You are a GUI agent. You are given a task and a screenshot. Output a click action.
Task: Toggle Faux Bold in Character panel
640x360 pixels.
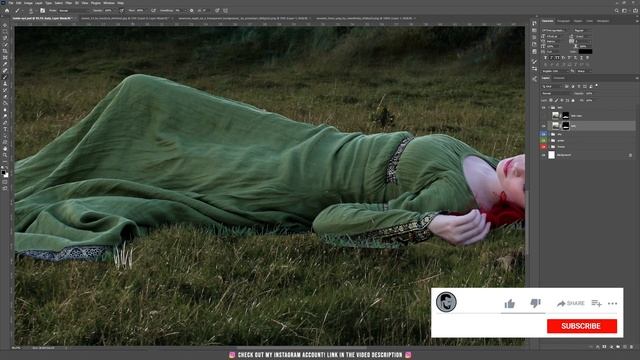coord(545,58)
